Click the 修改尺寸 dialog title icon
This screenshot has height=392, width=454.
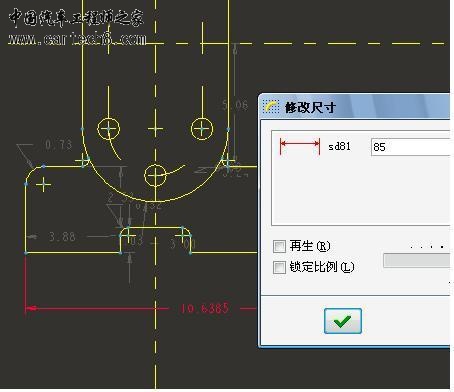[271, 107]
